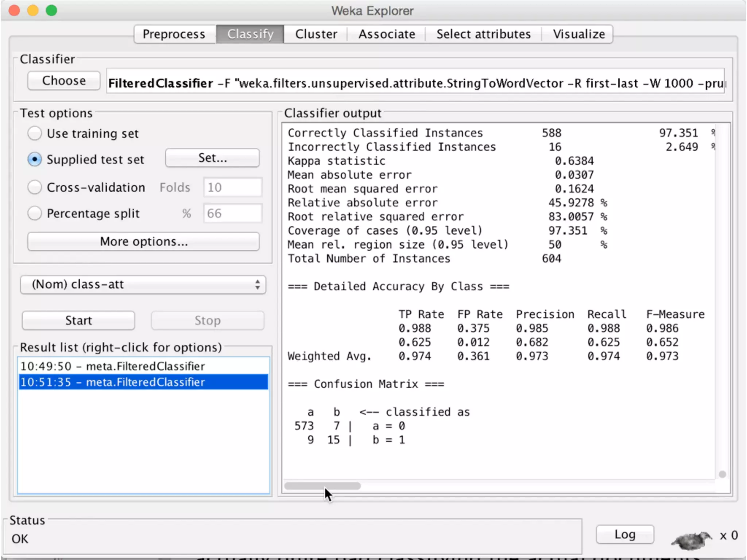Open the Visualize tab

pyautogui.click(x=579, y=34)
